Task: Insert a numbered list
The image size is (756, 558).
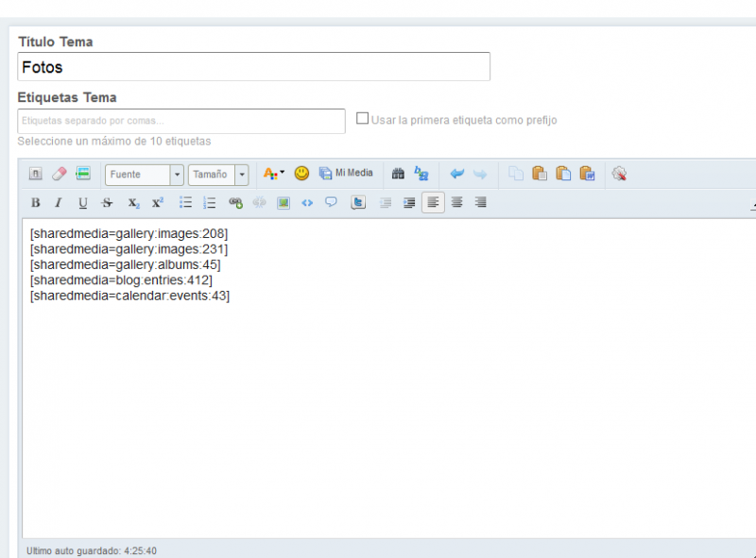Action: [x=210, y=203]
